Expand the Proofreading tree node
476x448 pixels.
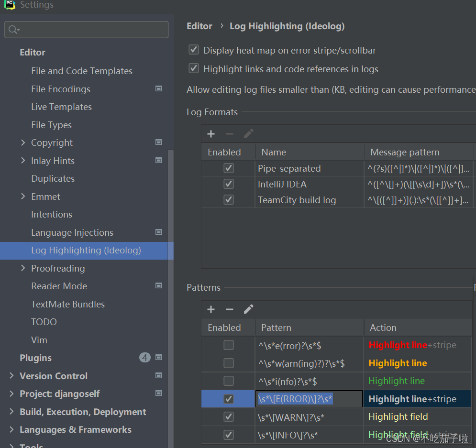click(x=23, y=268)
